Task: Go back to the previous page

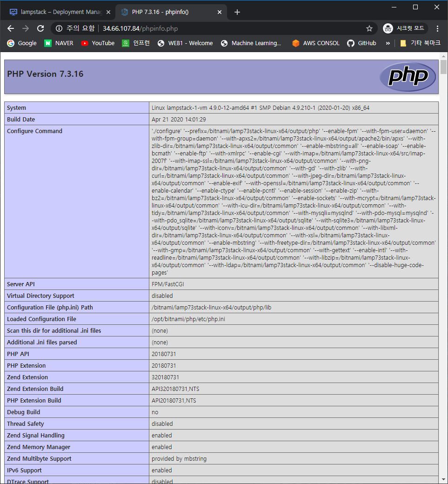Action: tap(11, 29)
